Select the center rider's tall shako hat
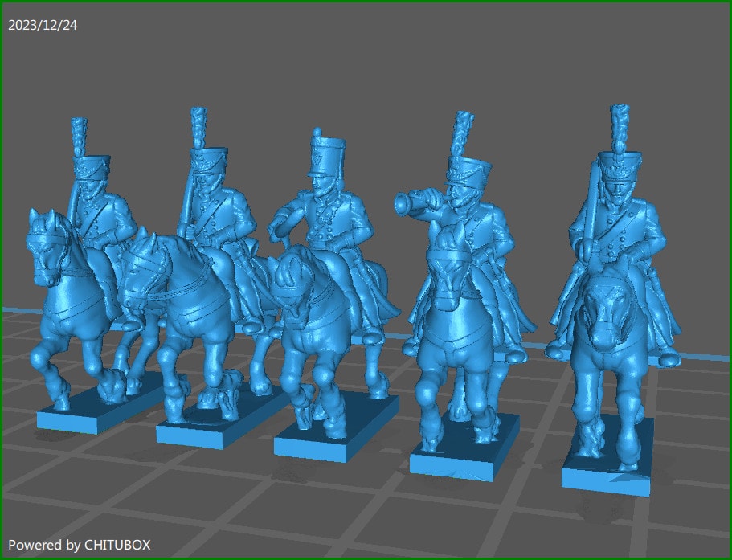The width and height of the screenshot is (732, 560). click(328, 157)
